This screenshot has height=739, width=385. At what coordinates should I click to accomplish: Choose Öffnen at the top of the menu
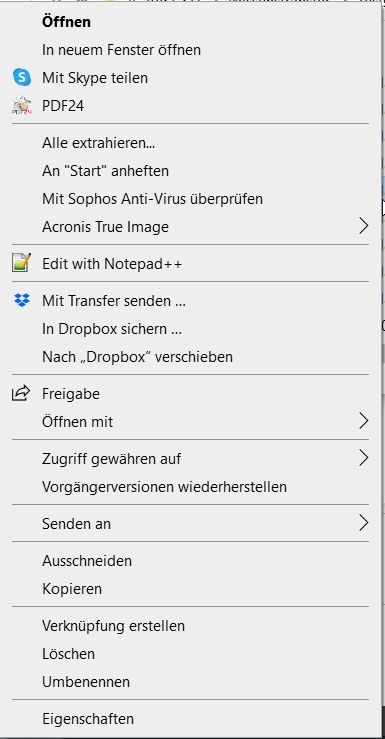66,22
